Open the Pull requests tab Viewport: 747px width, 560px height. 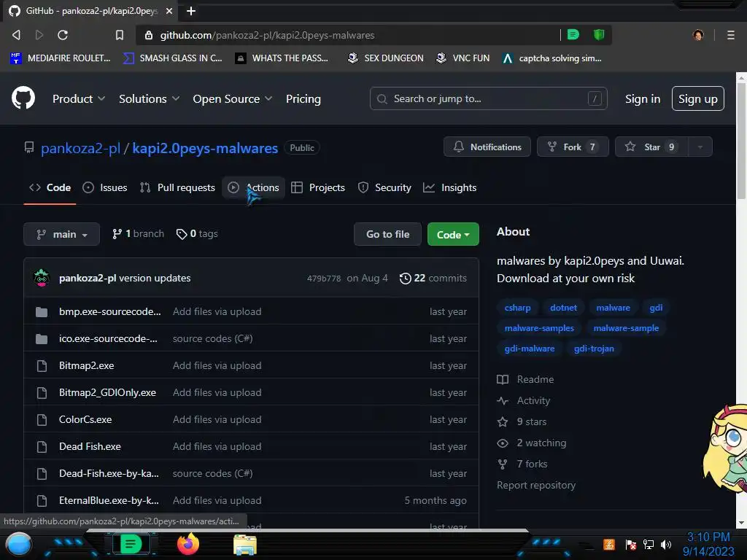click(x=178, y=187)
